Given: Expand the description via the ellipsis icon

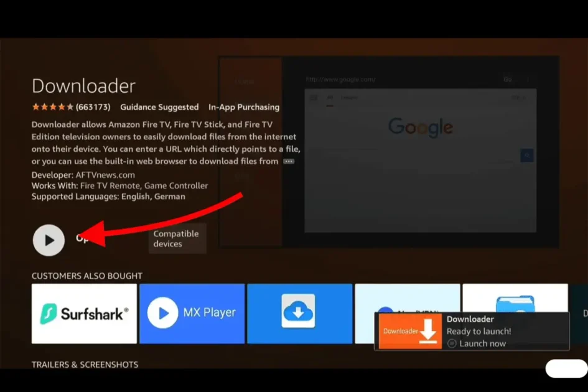Looking at the screenshot, I should (288, 161).
